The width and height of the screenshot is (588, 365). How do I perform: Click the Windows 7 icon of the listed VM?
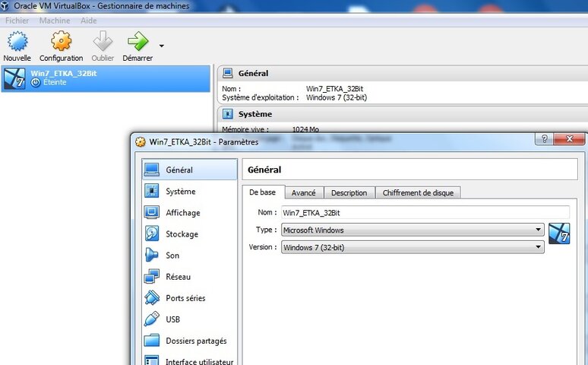point(14,78)
